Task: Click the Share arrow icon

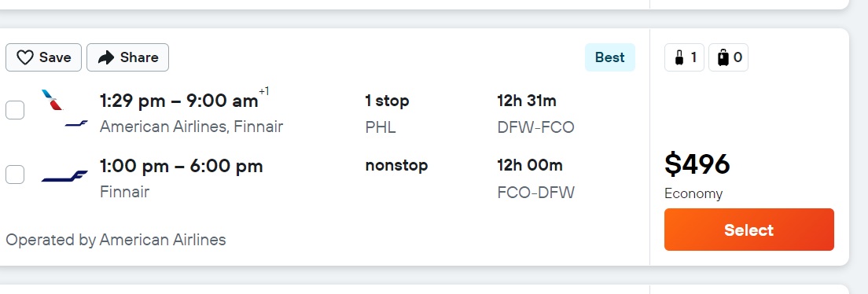Action: click(105, 57)
